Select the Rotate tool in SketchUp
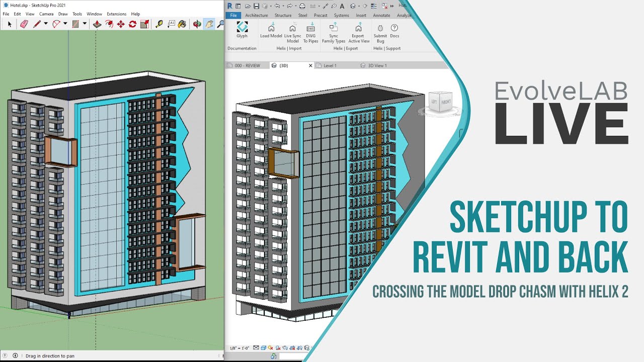Screen dimensions: 644x362 pyautogui.click(x=132, y=24)
